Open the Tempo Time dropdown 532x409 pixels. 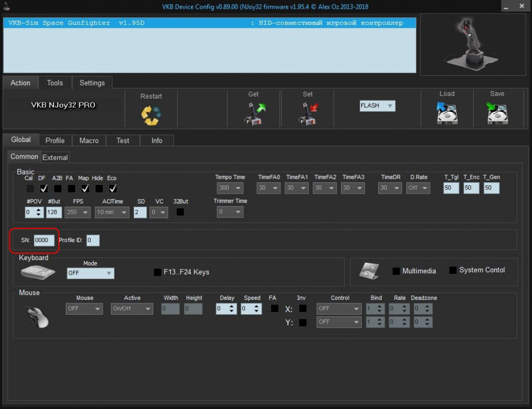(x=230, y=188)
